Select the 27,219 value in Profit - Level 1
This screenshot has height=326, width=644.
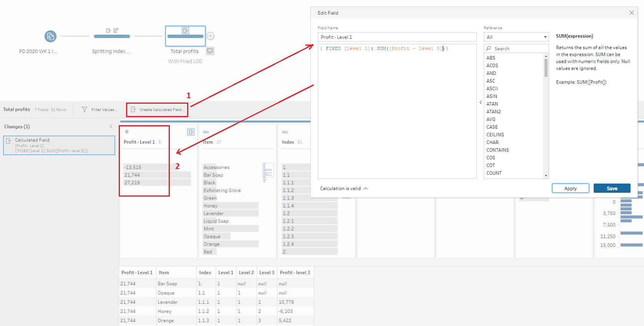click(157, 183)
